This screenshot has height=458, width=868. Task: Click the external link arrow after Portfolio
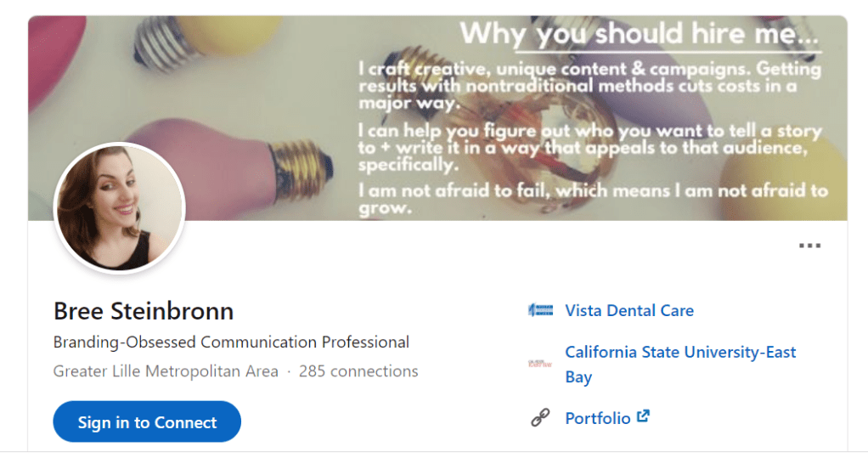[x=644, y=416]
